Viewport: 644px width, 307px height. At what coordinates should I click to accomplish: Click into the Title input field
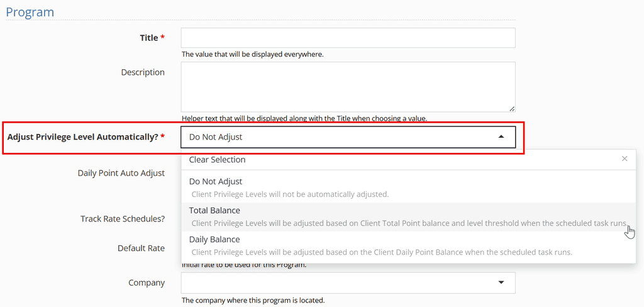348,38
